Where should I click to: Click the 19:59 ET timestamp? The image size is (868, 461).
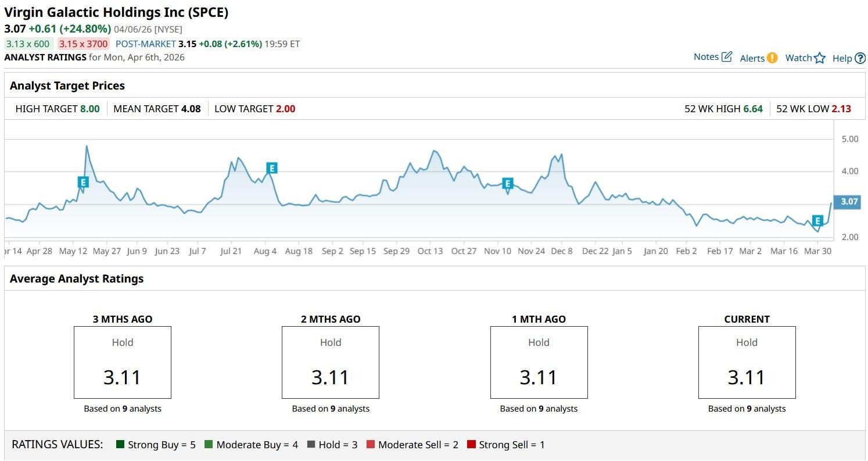click(x=282, y=44)
